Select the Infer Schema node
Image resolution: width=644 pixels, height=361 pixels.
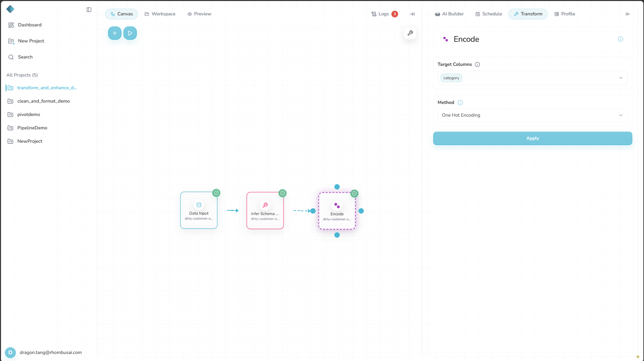coord(265,211)
